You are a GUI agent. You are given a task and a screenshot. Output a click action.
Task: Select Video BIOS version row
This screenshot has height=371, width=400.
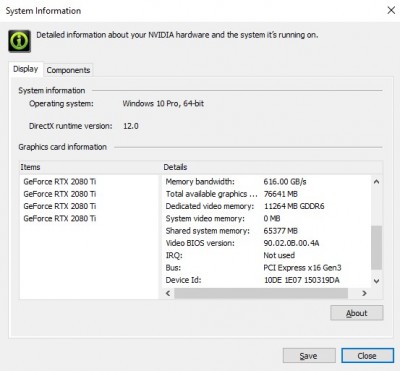267,243
